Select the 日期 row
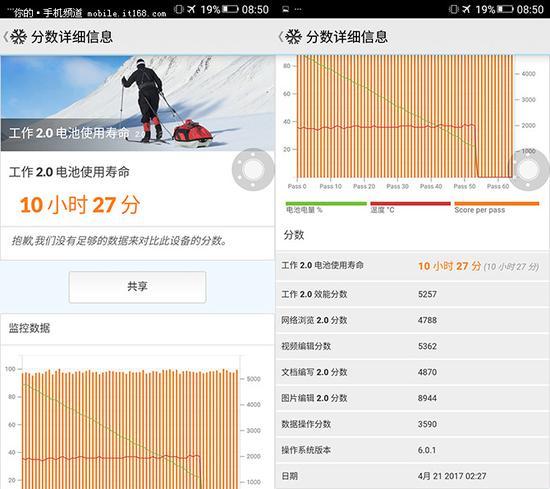The height and width of the screenshot is (489, 550). point(412,476)
